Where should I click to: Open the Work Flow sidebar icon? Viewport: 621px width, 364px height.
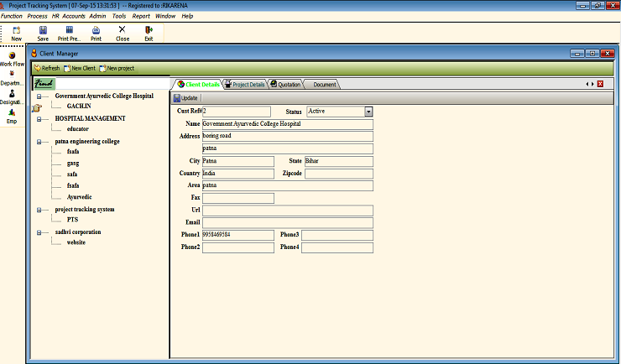click(12, 59)
